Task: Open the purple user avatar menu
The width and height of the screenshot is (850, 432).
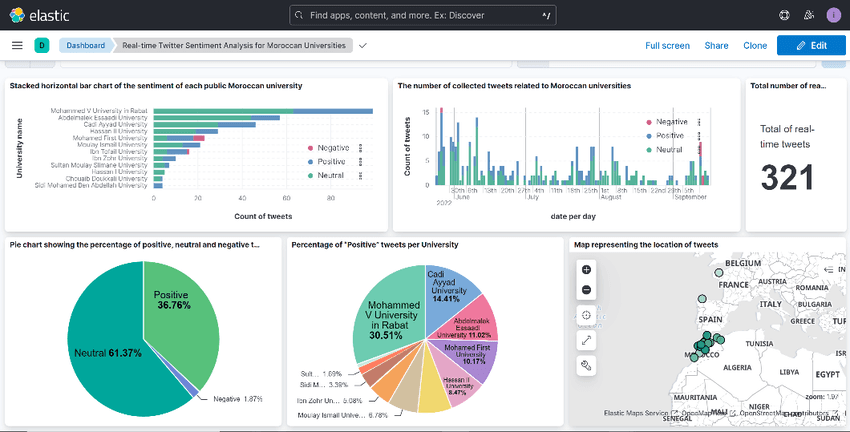Action: [834, 15]
